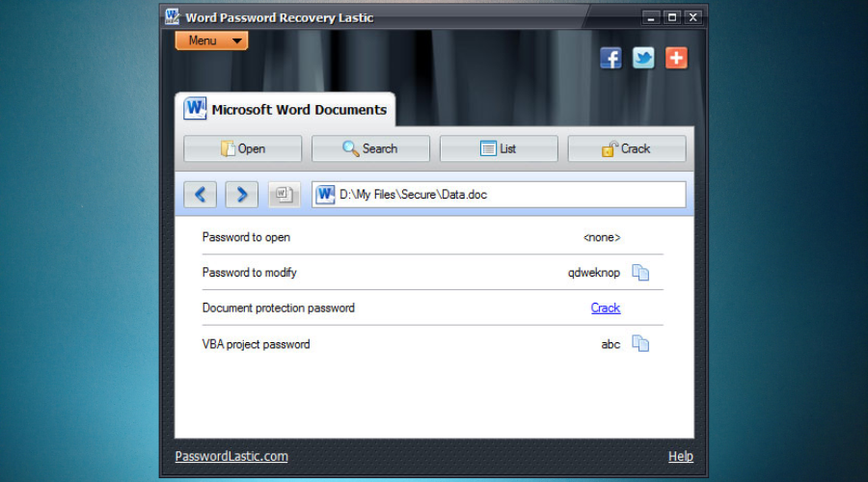Viewport: 868px width, 482px height.
Task: Select the abc VBA password text
Action: [x=610, y=344]
